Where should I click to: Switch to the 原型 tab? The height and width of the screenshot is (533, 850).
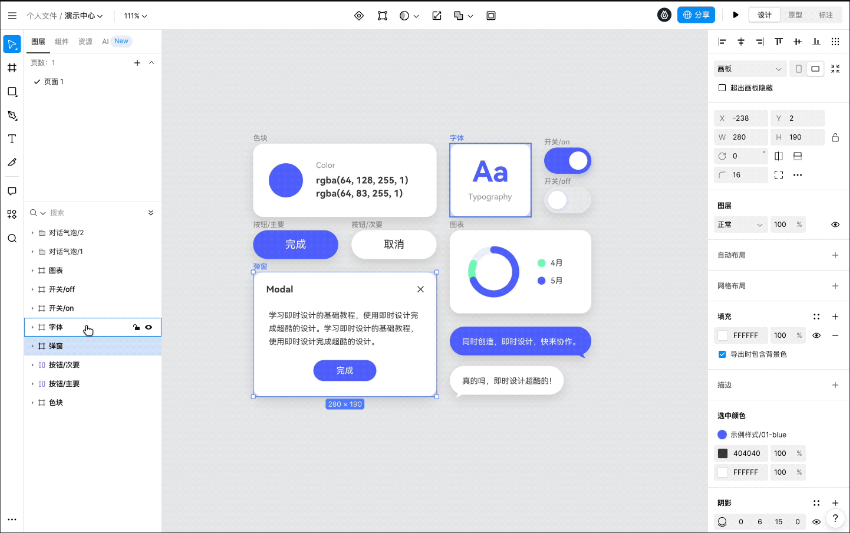click(x=795, y=15)
